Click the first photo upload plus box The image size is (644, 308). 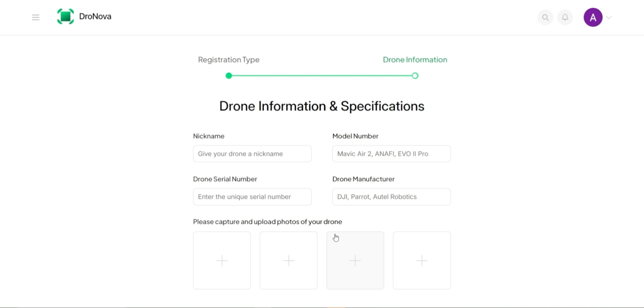[x=222, y=260]
